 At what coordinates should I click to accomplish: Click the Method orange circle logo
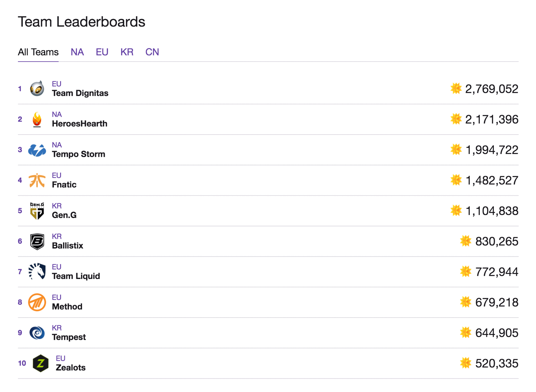tap(37, 302)
